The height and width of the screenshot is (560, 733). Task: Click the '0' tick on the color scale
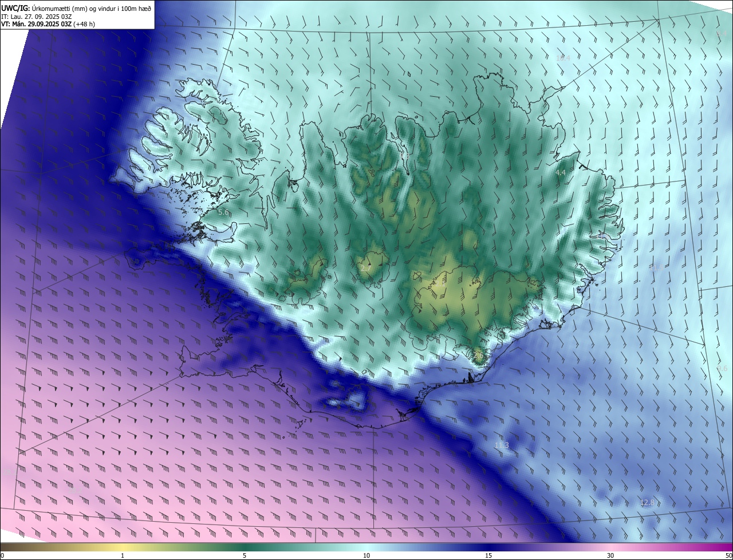click(x=2, y=555)
